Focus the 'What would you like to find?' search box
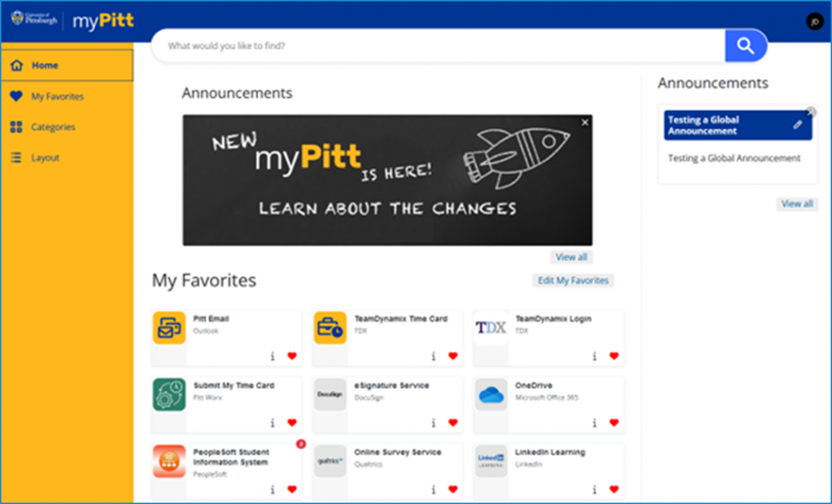This screenshot has height=504, width=832. click(438, 46)
